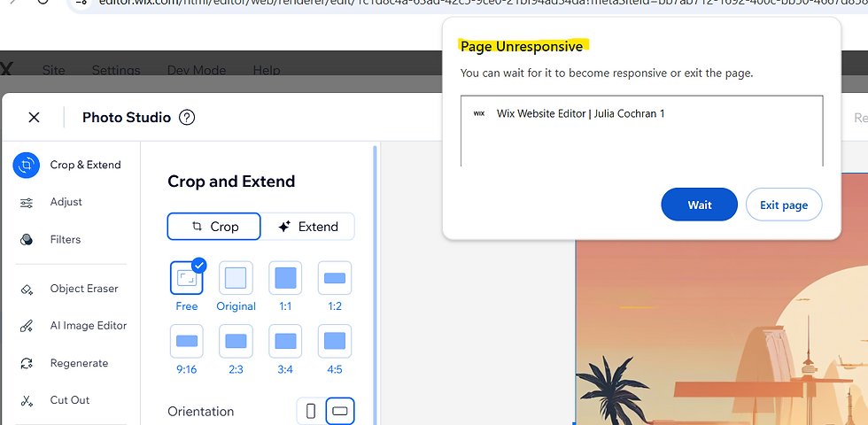Select the Original aspect ratio
The height and width of the screenshot is (425, 868).
(x=236, y=278)
